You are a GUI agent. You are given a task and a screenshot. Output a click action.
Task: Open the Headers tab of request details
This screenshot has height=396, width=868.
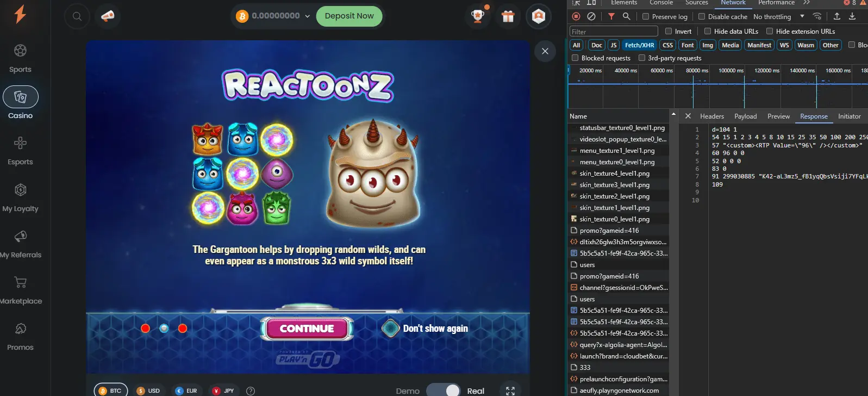pos(712,116)
